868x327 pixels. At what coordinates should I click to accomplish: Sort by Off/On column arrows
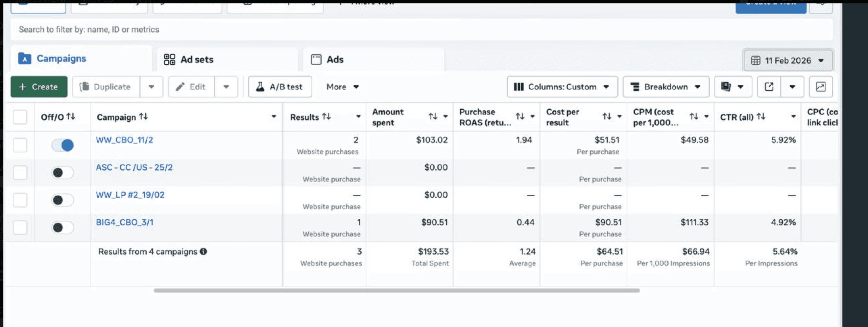(71, 116)
